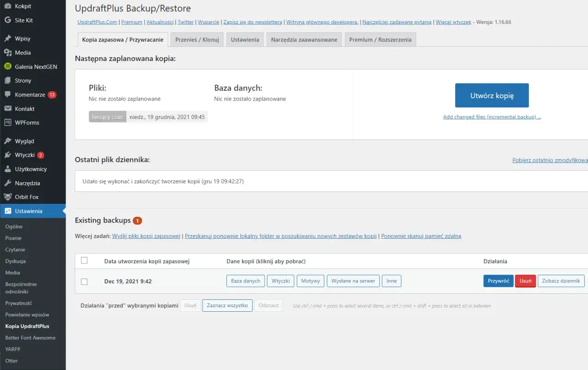This screenshot has width=588, height=370.
Task: Click the Zobacz dziennik button
Action: click(561, 281)
